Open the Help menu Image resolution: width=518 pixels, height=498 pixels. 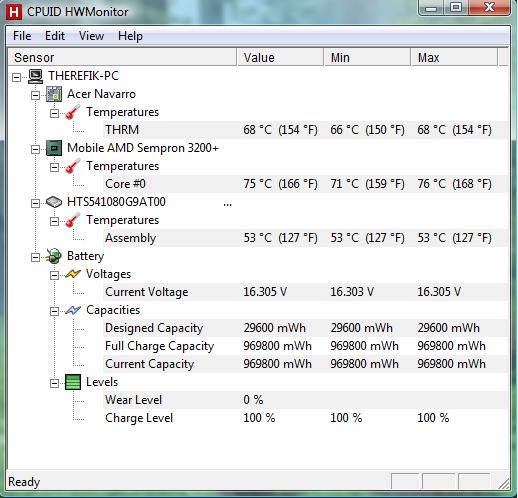click(x=130, y=36)
